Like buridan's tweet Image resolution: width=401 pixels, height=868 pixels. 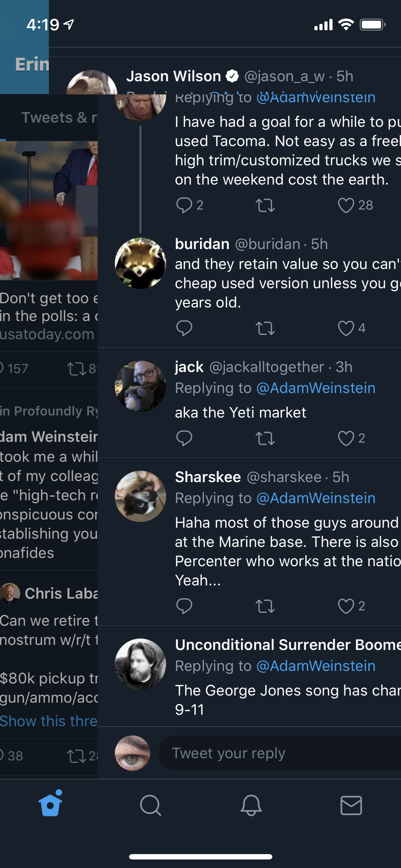(346, 328)
